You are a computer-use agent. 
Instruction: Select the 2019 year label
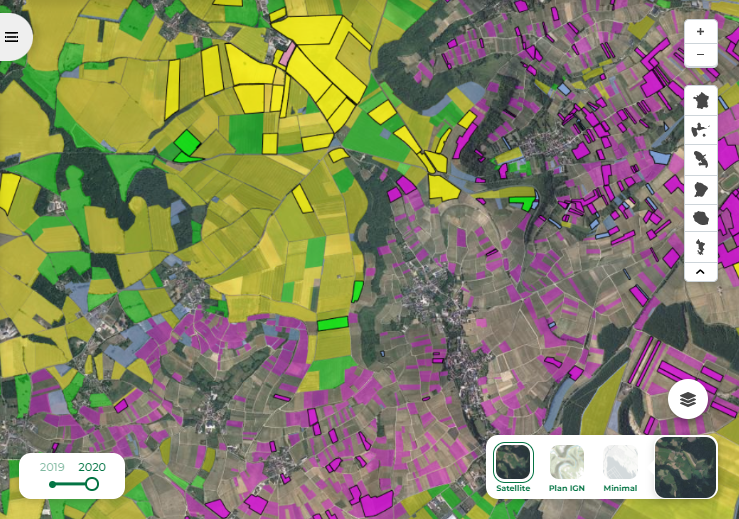point(52,467)
